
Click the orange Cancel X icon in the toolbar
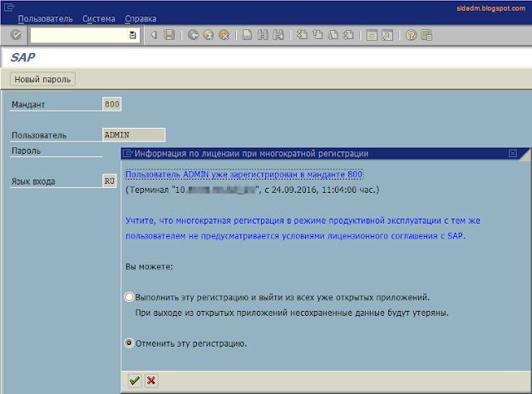click(x=224, y=35)
